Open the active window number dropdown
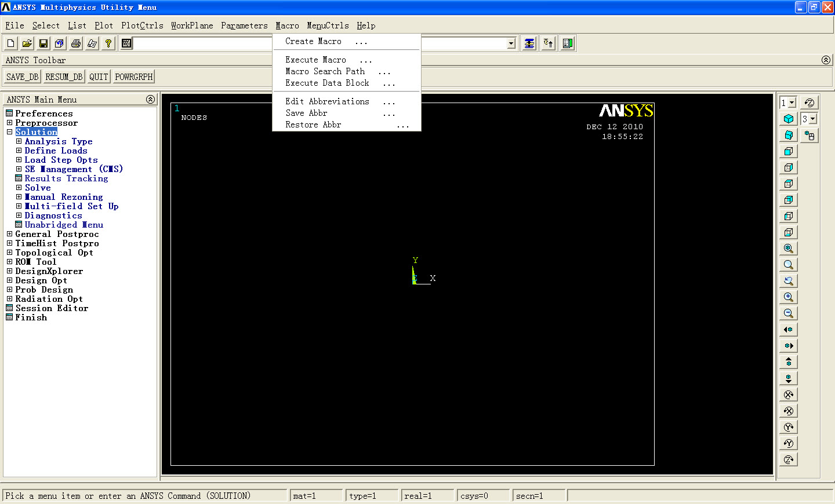The height and width of the screenshot is (504, 835). click(792, 103)
